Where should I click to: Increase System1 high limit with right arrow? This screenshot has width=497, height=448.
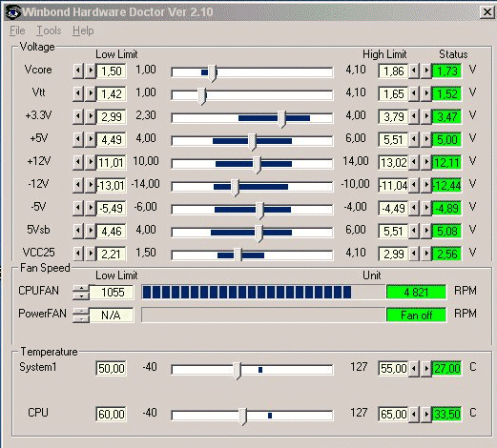[x=426, y=368]
